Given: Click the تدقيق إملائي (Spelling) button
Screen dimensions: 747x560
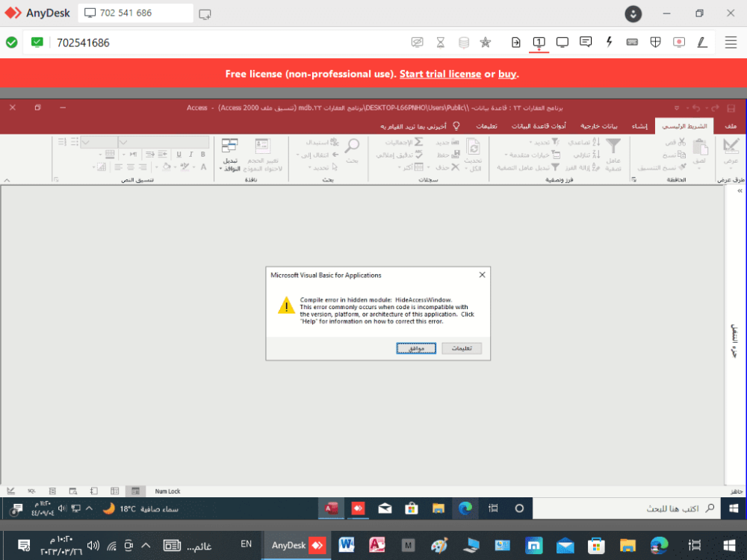Looking at the screenshot, I should pyautogui.click(x=399, y=155).
